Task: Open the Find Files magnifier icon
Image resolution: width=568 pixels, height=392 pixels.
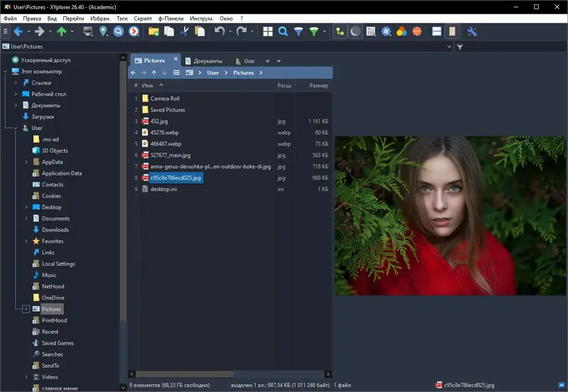Action: pos(283,31)
